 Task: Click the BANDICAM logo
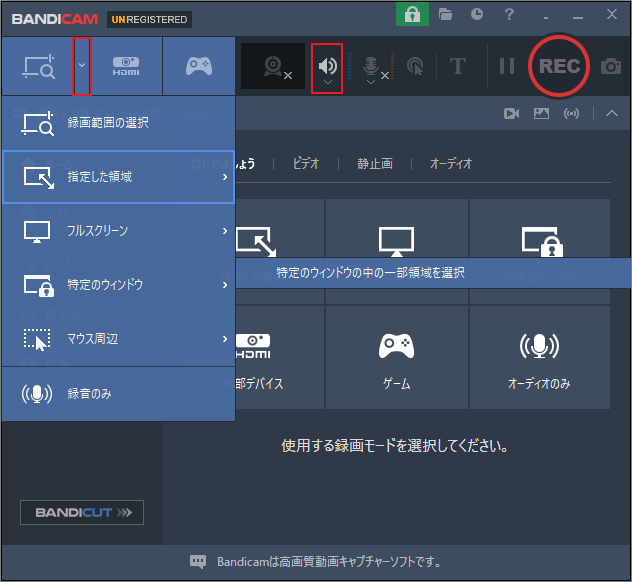54,19
